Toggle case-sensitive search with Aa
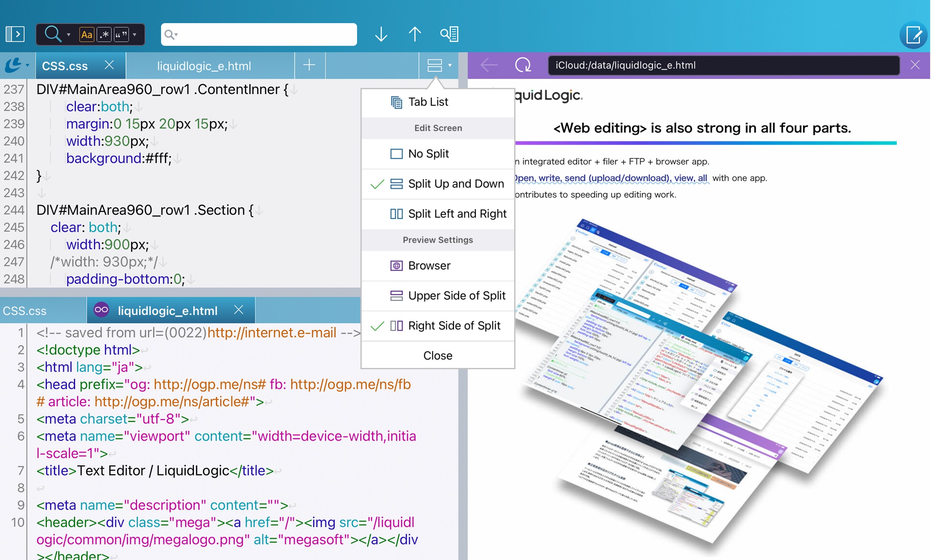Viewport: 931px width, 560px height. (x=87, y=34)
